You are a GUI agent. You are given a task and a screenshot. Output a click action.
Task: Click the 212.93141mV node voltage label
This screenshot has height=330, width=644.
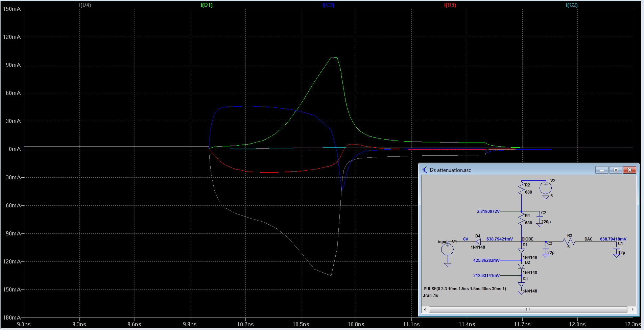pyautogui.click(x=486, y=276)
